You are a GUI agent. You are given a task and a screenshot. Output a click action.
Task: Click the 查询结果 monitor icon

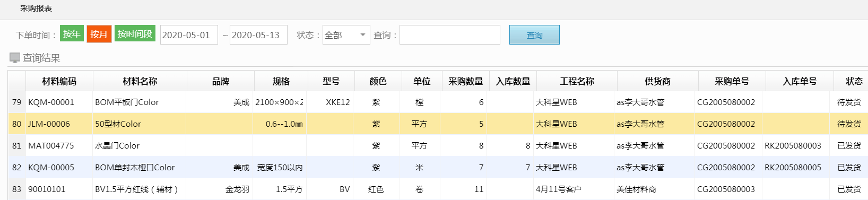point(15,57)
